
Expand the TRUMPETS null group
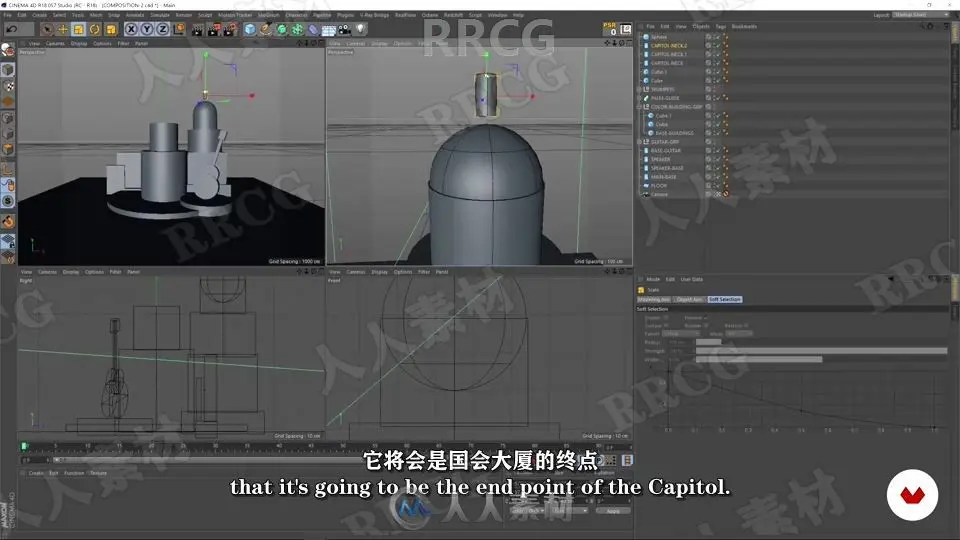(x=640, y=89)
